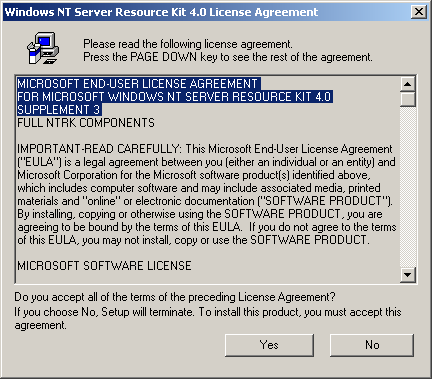Click the setup computer icon
Screen dimensions: 432x379
pyautogui.click(x=43, y=48)
